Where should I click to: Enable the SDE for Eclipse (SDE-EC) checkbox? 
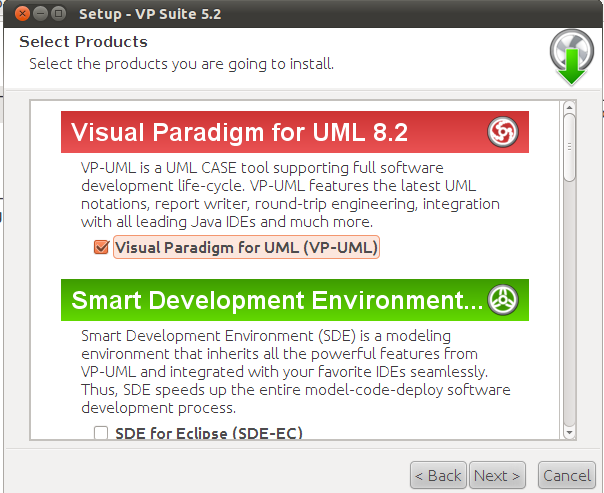pos(101,432)
